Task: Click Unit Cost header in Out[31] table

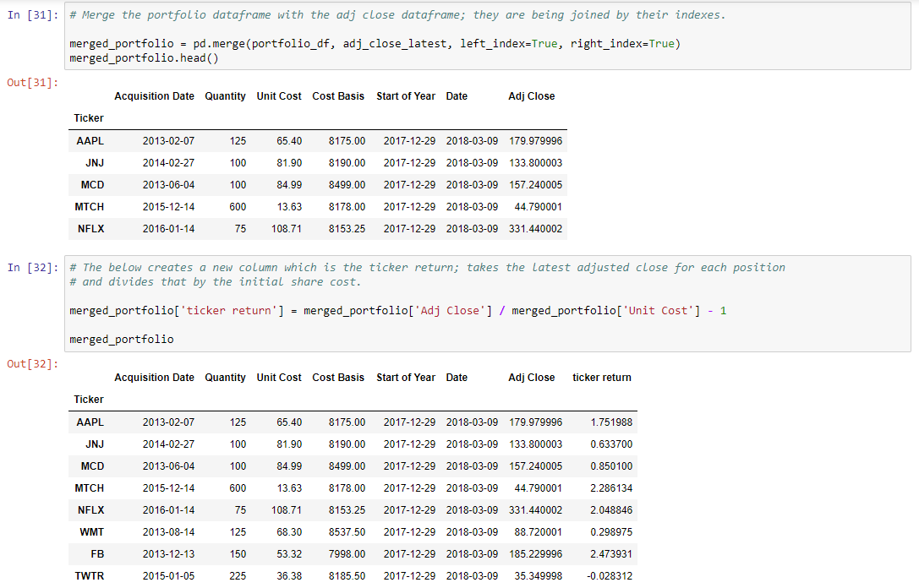Action: click(279, 96)
